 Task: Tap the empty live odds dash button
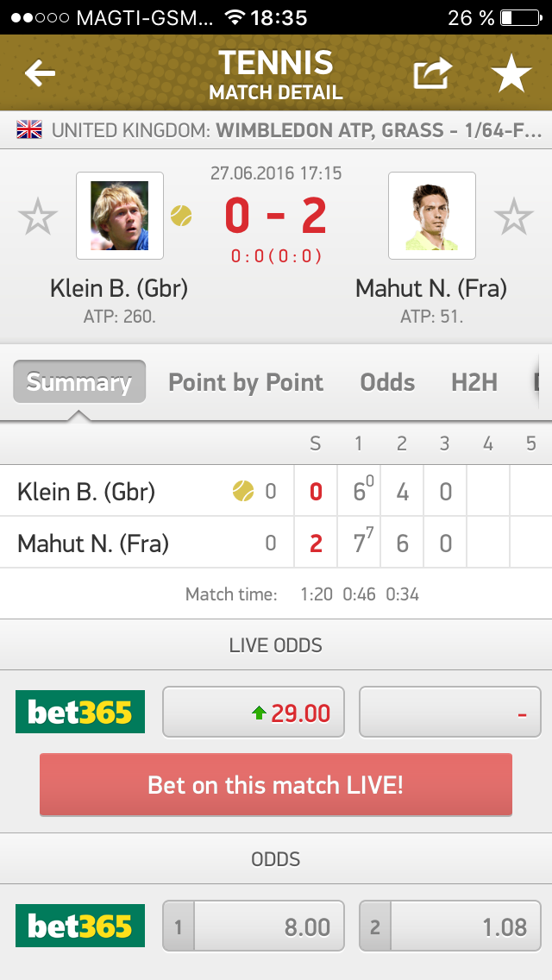[x=449, y=713]
